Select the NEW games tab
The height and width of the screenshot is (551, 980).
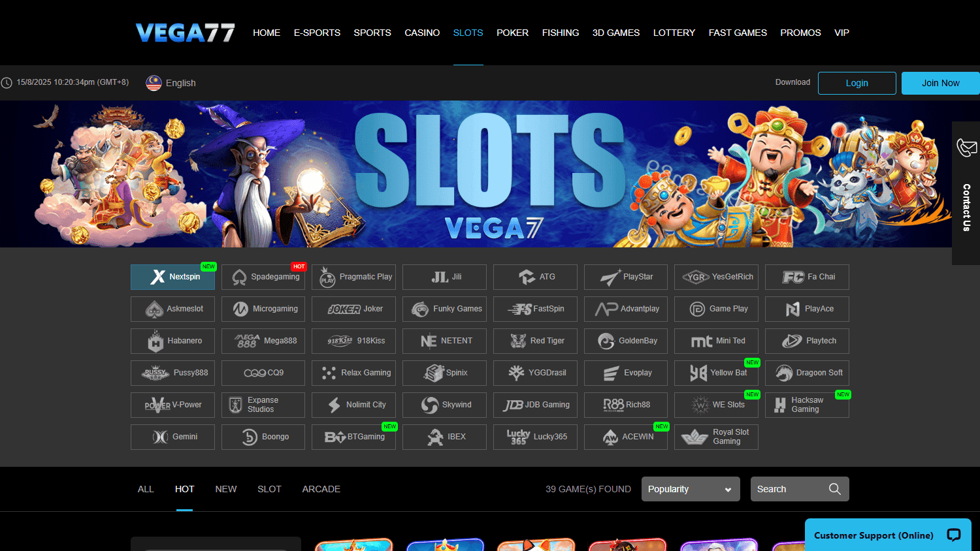click(x=226, y=489)
